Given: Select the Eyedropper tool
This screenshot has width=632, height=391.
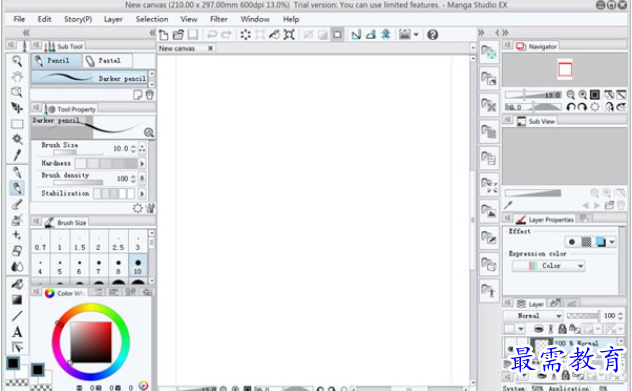Looking at the screenshot, I should click(x=17, y=155).
